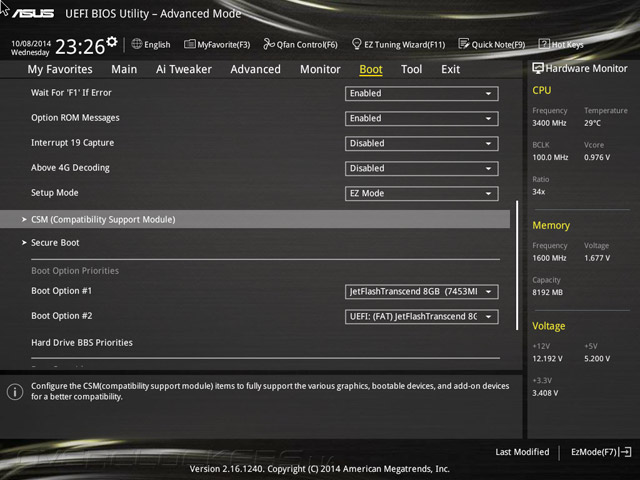Click the settings gear beside the clock
The height and width of the screenshot is (480, 640).
[112, 41]
